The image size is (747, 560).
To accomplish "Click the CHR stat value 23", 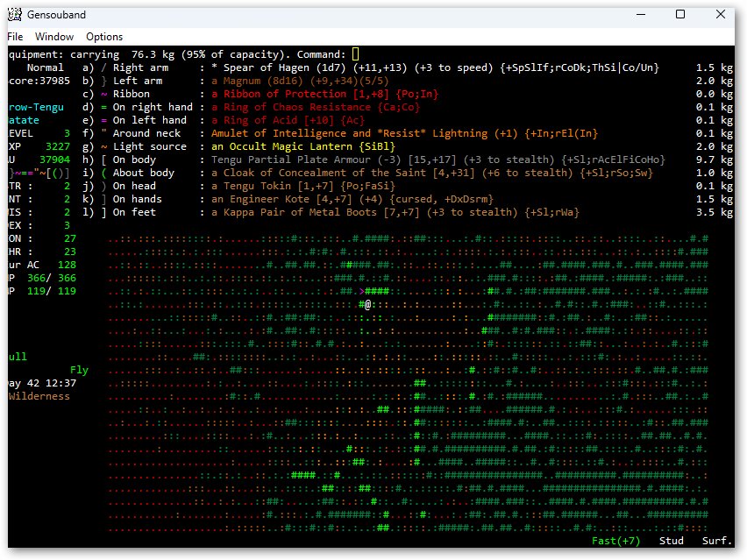I will click(70, 252).
